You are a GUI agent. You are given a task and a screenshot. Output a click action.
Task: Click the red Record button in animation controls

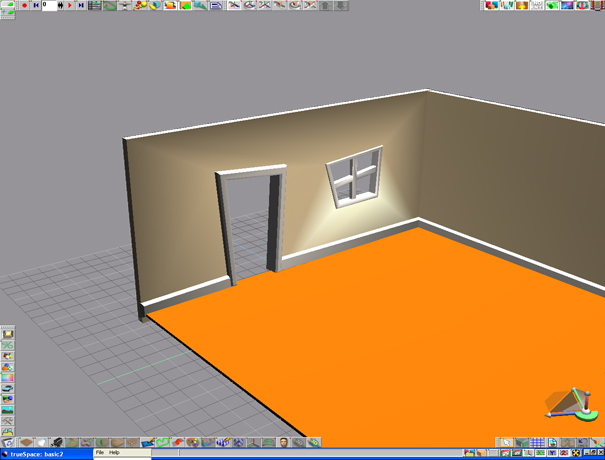[24, 6]
